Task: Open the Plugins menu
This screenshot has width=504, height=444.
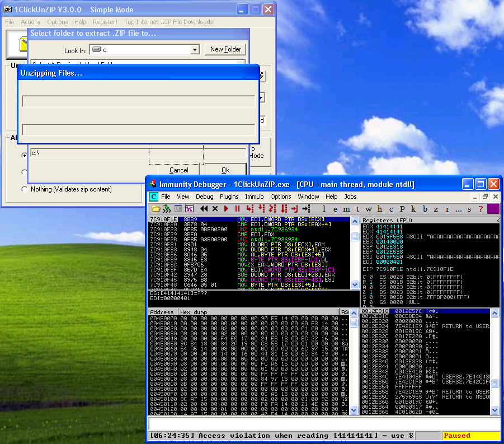Action: tap(229, 197)
